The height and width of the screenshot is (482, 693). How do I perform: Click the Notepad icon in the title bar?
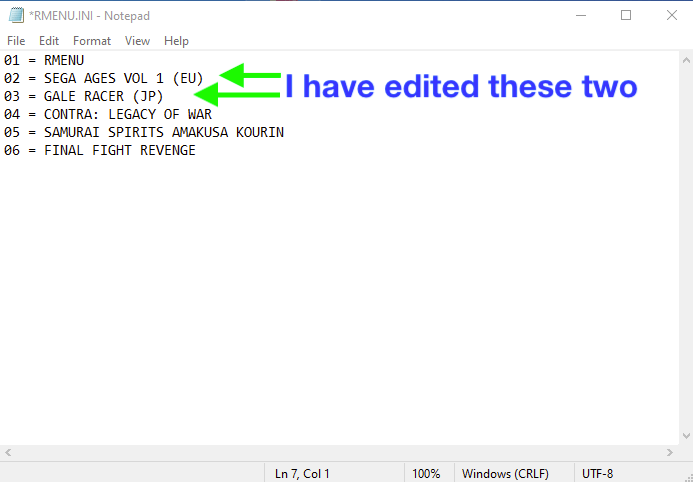point(16,15)
